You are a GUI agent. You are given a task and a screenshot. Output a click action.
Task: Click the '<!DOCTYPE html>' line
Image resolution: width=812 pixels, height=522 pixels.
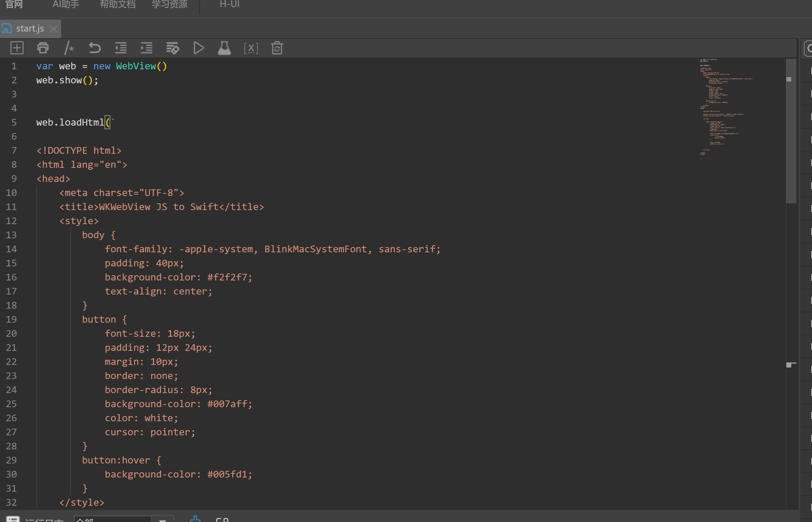pyautogui.click(x=79, y=151)
